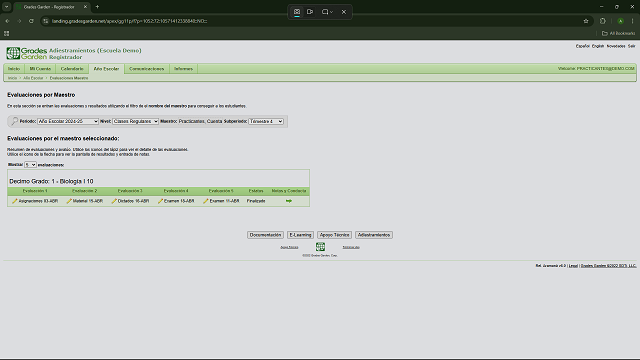The height and width of the screenshot is (360, 640).
Task: Open the tab search dropdown arrow
Action: pyautogui.click(x=7, y=7)
